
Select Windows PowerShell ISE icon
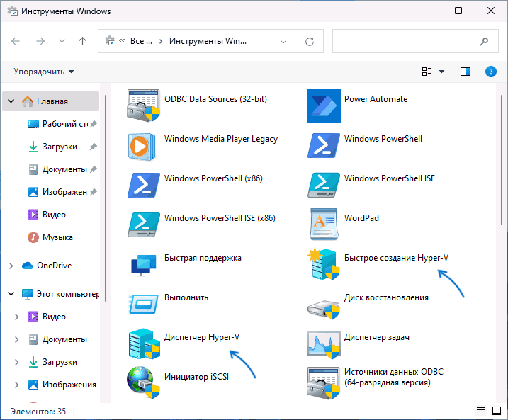324,186
